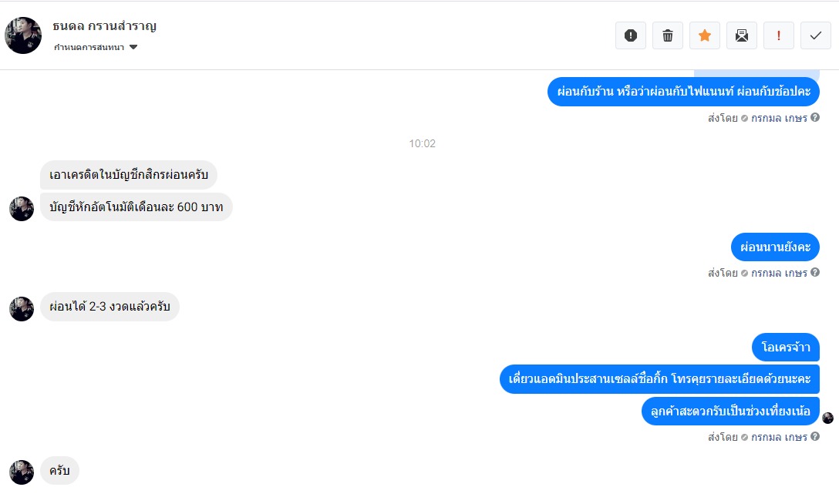
Task: Delete conversation with the trash icon
Action: coord(667,35)
